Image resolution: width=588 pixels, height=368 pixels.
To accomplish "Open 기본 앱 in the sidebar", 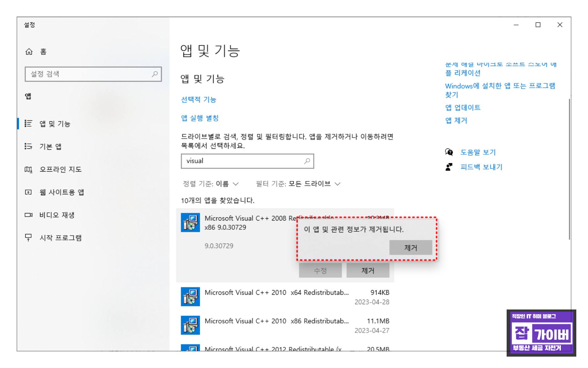I will tap(50, 147).
